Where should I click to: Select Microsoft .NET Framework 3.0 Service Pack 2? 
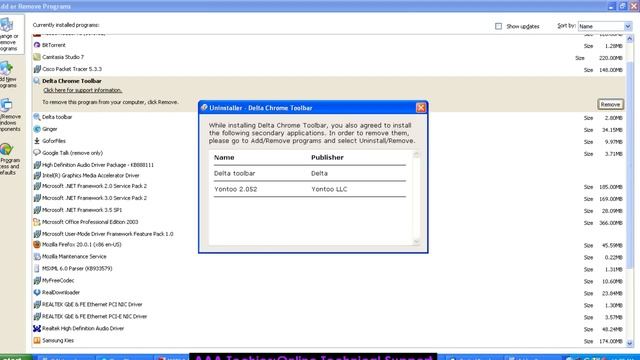tap(94, 198)
